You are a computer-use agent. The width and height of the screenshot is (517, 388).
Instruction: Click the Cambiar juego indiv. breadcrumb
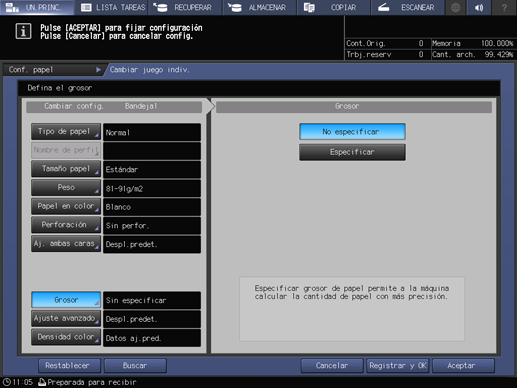(x=150, y=70)
